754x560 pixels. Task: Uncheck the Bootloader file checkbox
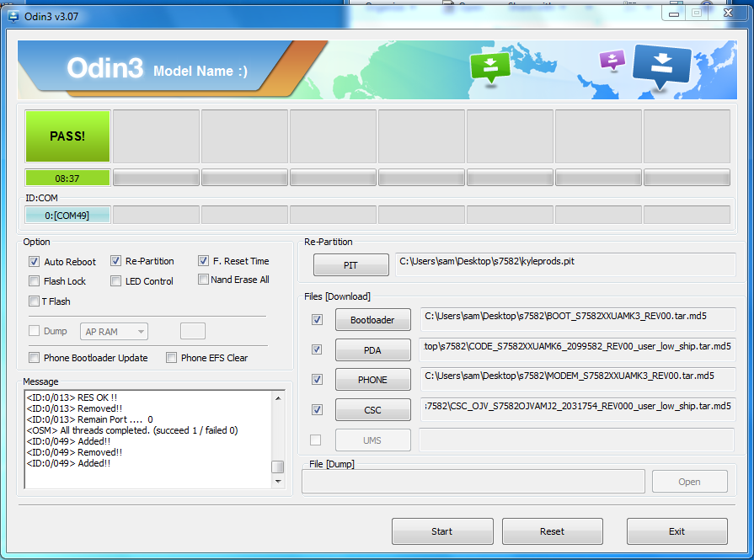317,320
